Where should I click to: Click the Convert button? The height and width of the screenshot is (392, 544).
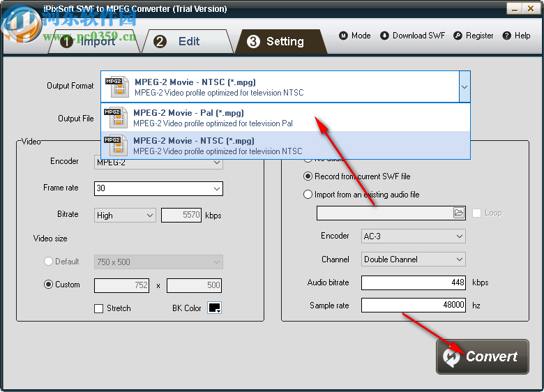click(x=482, y=356)
